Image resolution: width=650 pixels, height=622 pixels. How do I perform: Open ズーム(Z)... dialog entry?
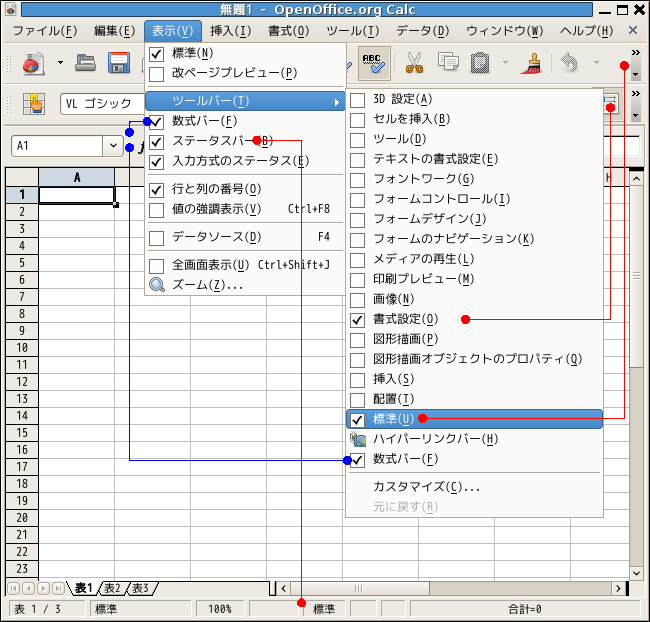pyautogui.click(x=245, y=285)
